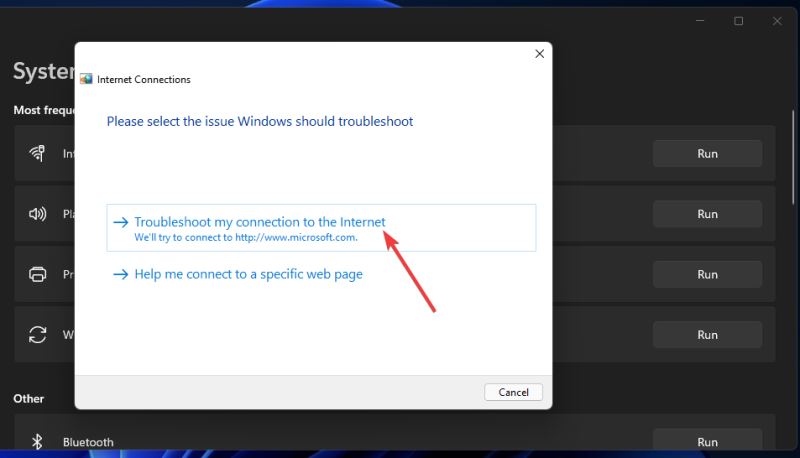Click the Windows Update sync icon
The image size is (800, 458).
[x=37, y=335]
